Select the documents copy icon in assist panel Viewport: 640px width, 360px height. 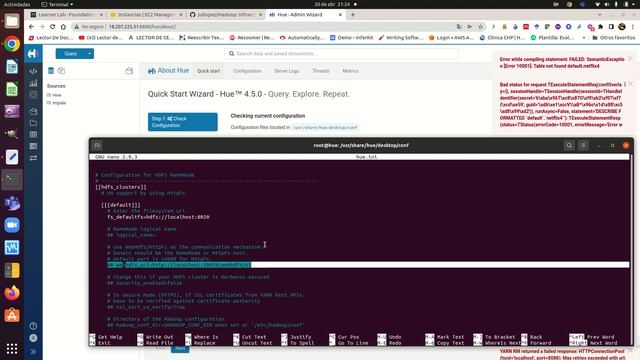(61, 71)
